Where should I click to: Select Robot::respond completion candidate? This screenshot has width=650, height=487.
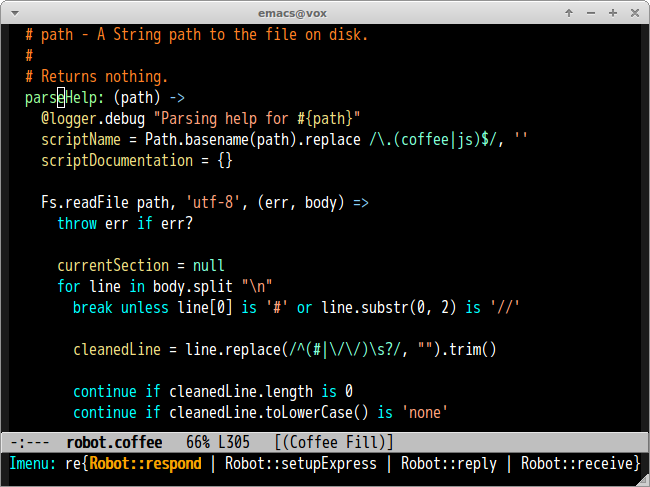pyautogui.click(x=146, y=463)
